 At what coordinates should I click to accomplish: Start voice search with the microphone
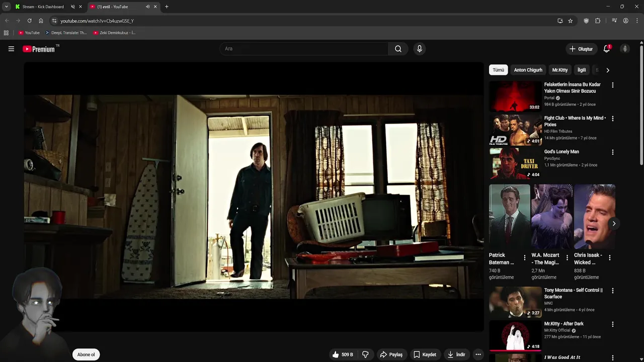tap(419, 49)
